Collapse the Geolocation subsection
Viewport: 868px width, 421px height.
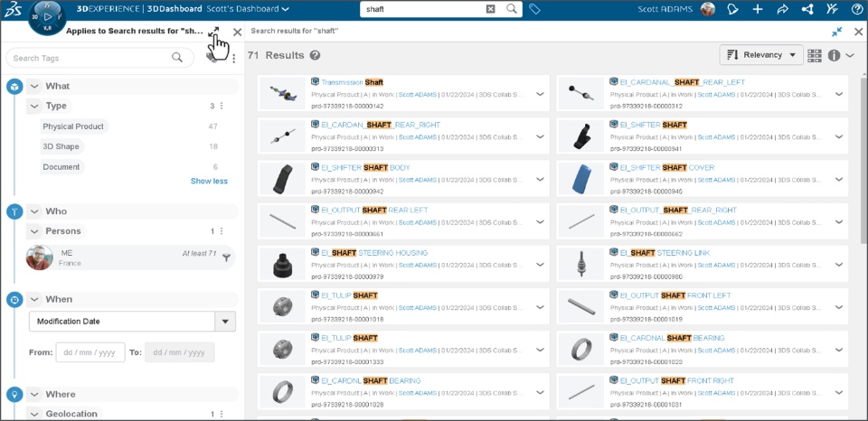tap(34, 414)
